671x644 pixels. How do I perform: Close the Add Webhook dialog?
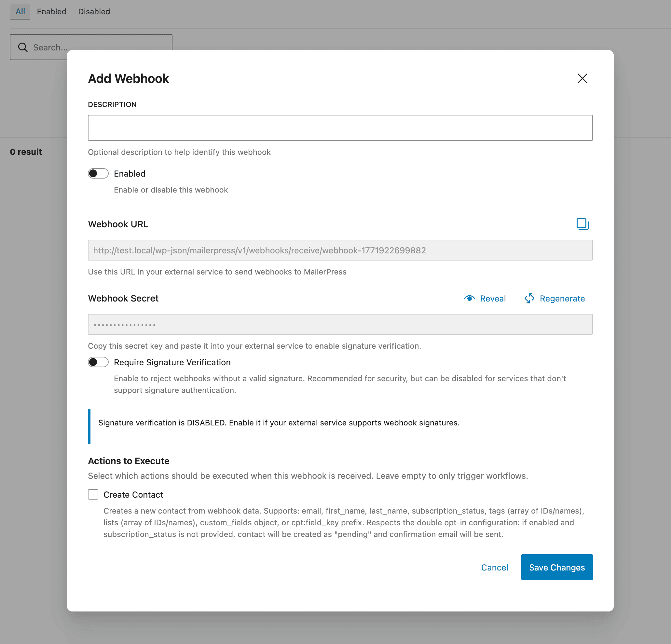[582, 78]
